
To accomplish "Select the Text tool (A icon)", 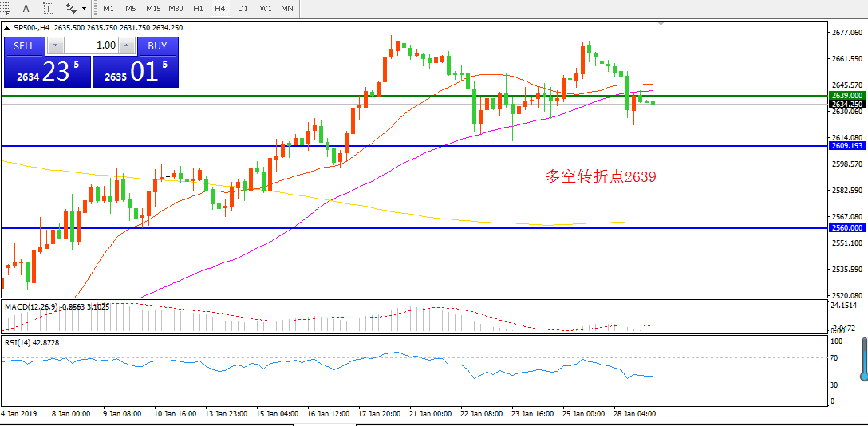I will pyautogui.click(x=26, y=8).
